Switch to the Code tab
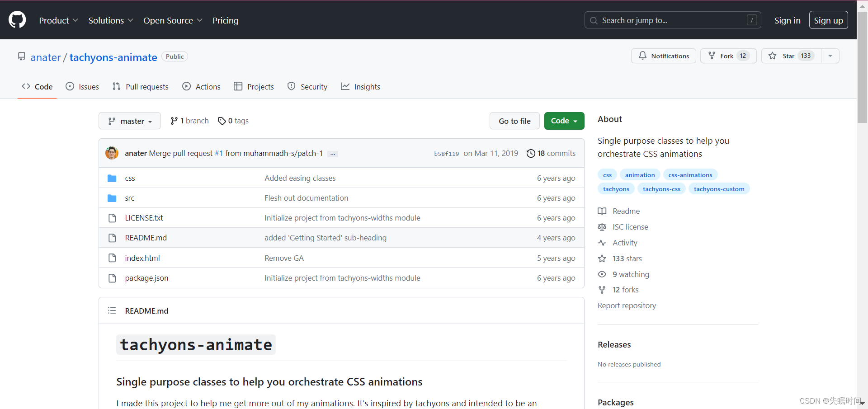The width and height of the screenshot is (868, 409). tap(37, 86)
